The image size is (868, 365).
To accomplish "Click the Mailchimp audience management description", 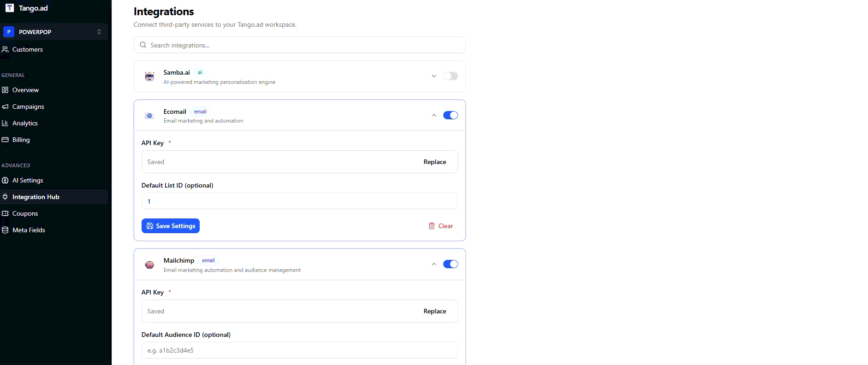I will (x=232, y=270).
